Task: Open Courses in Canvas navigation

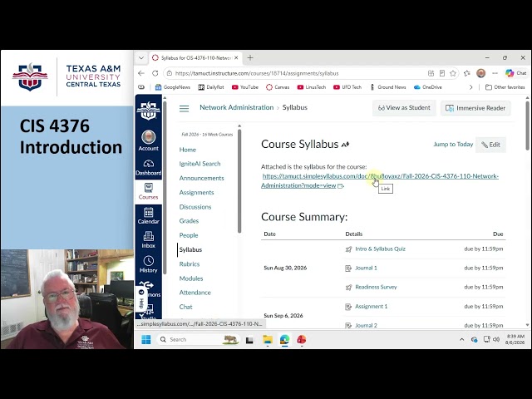Action: [x=148, y=191]
